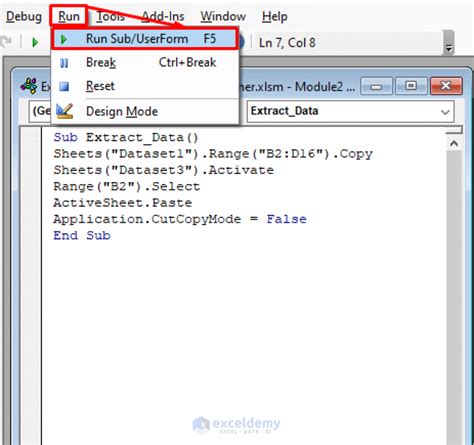Click the 'Sub Extract_Data()' code line
The width and height of the screenshot is (474, 445).
click(126, 138)
